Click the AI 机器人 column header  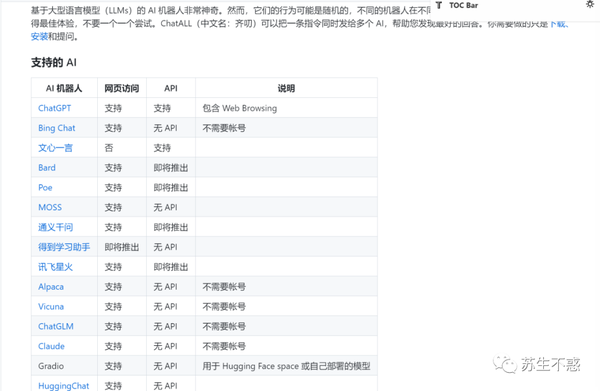64,88
